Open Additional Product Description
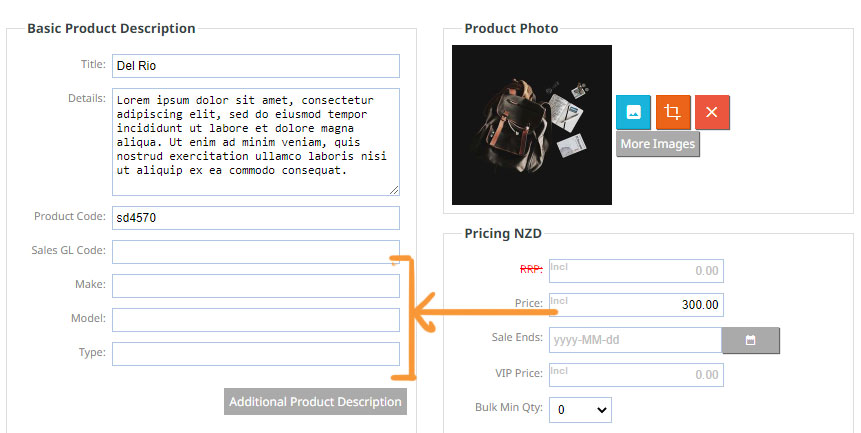This screenshot has height=433, width=861. pos(315,402)
